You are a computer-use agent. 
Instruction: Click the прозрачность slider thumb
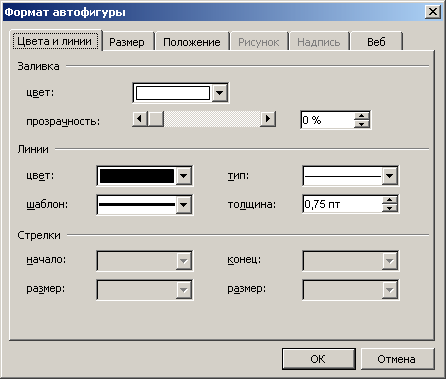(156, 119)
